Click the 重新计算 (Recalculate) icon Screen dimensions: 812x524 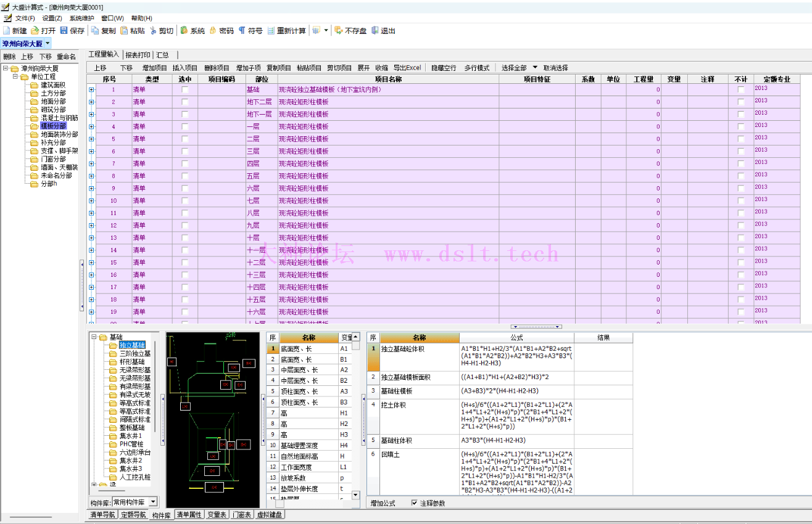click(x=271, y=30)
